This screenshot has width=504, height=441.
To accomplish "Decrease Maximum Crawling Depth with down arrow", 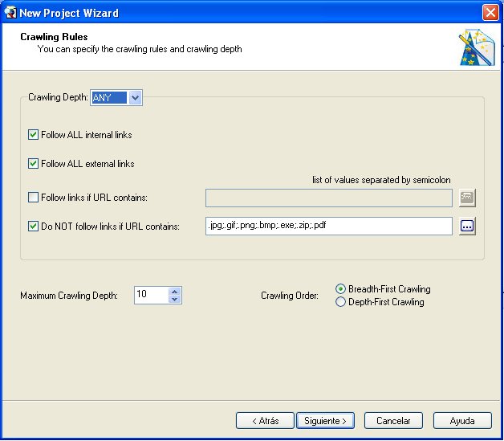I will point(174,299).
